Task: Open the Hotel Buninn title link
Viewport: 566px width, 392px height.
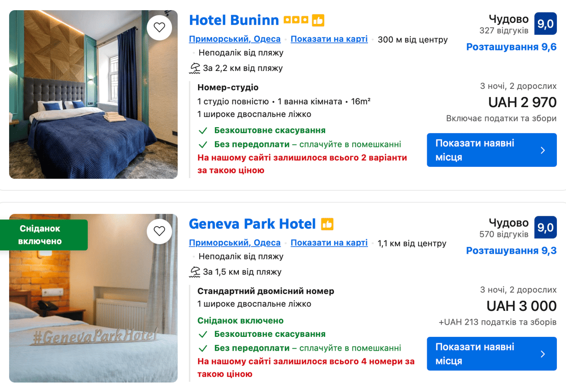Action: (x=234, y=20)
